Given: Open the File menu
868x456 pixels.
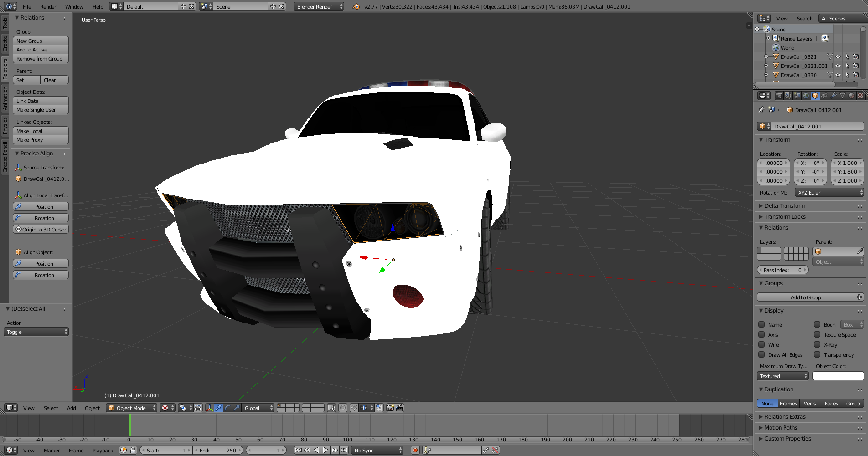Looking at the screenshot, I should [27, 6].
